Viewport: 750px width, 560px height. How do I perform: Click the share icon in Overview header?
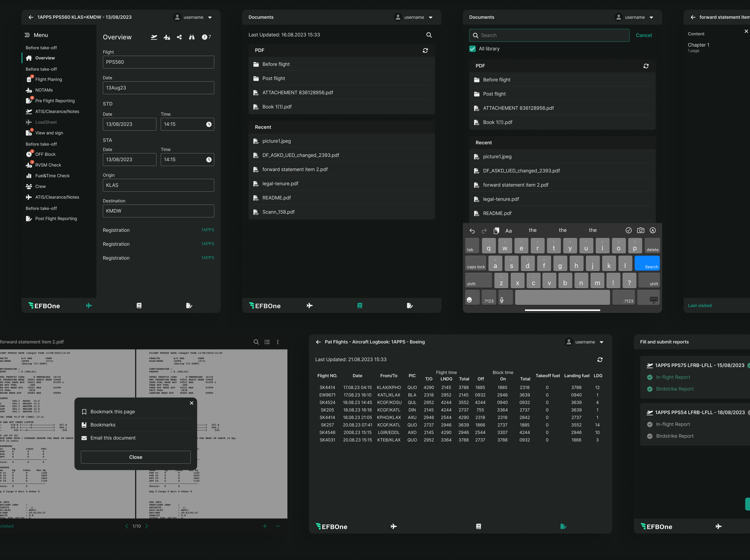point(179,37)
